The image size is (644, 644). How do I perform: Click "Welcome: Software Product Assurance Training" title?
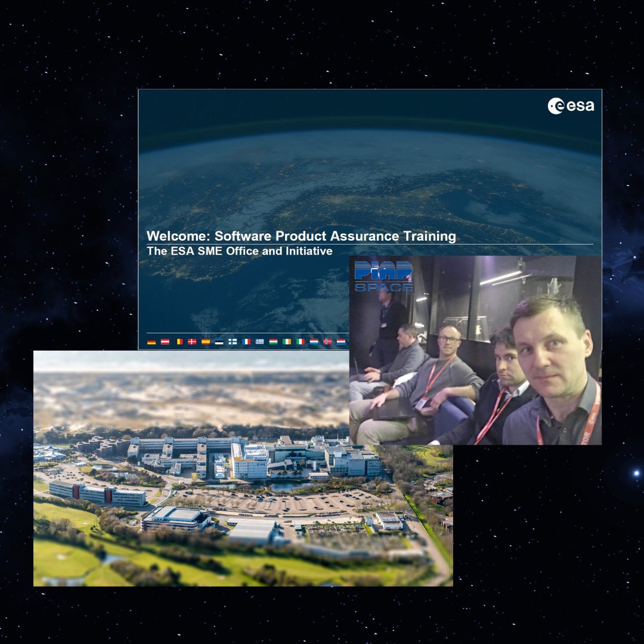coord(301,236)
